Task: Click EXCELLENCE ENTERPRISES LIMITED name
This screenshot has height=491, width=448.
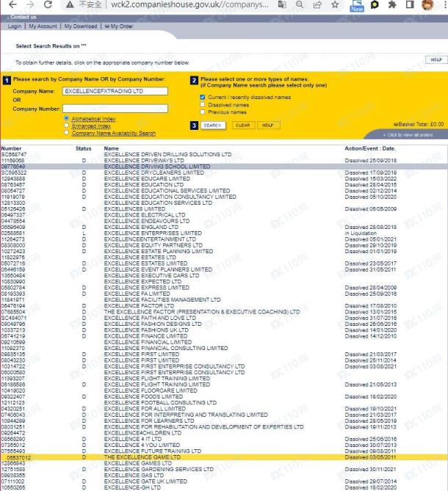Action: pyautogui.click(x=153, y=233)
